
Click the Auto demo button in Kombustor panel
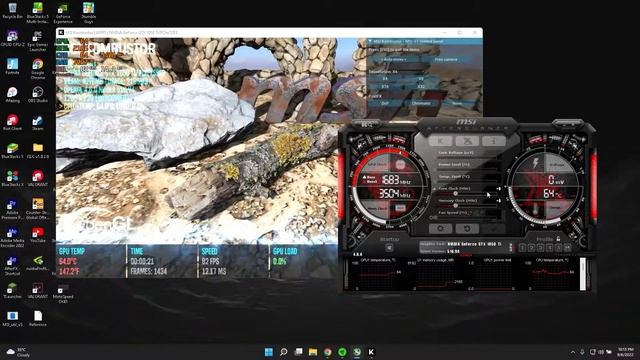click(393, 60)
